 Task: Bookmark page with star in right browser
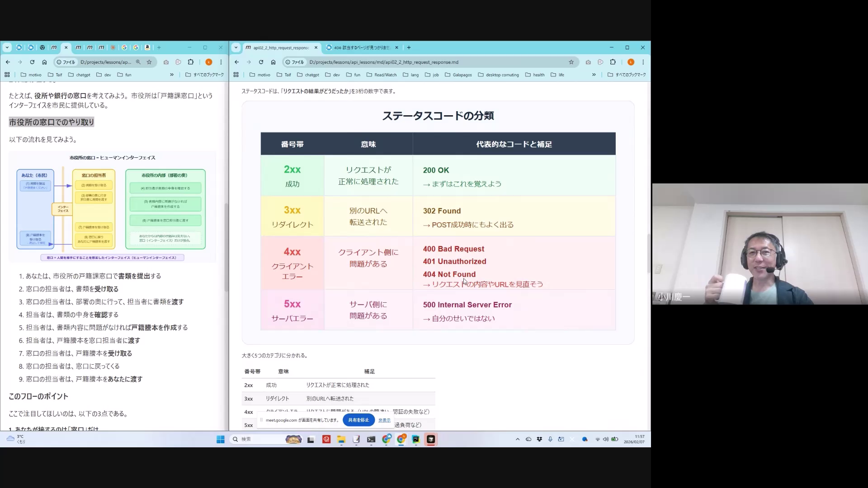[x=571, y=62]
